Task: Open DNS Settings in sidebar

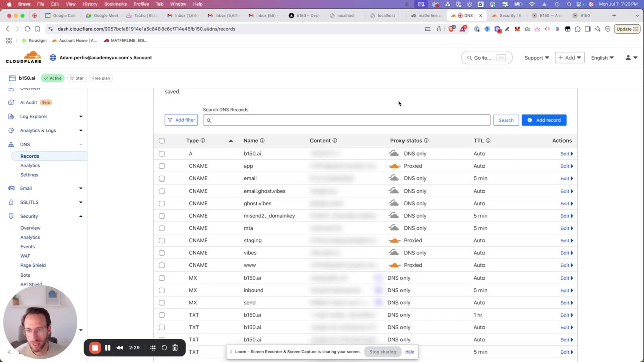Action: point(29,175)
